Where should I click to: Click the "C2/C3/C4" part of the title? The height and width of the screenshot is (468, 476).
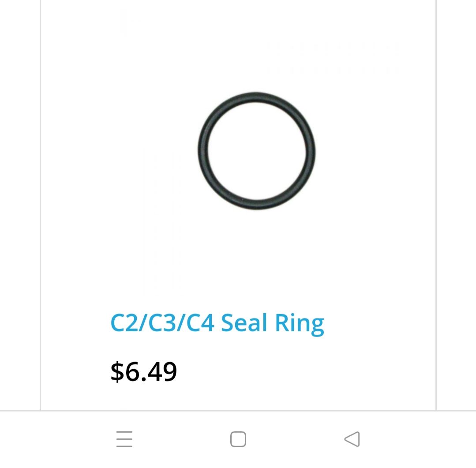[162, 323]
